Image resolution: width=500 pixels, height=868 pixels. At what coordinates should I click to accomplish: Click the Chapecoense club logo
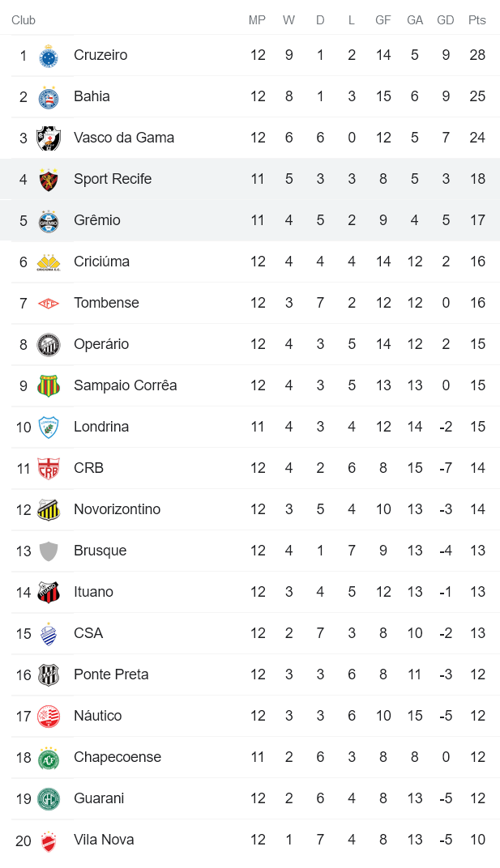click(49, 757)
